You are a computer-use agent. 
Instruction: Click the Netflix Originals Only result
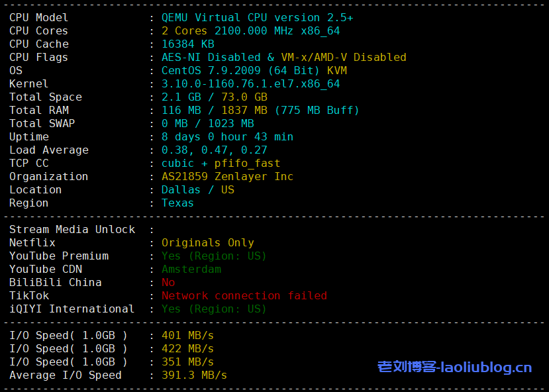click(207, 242)
